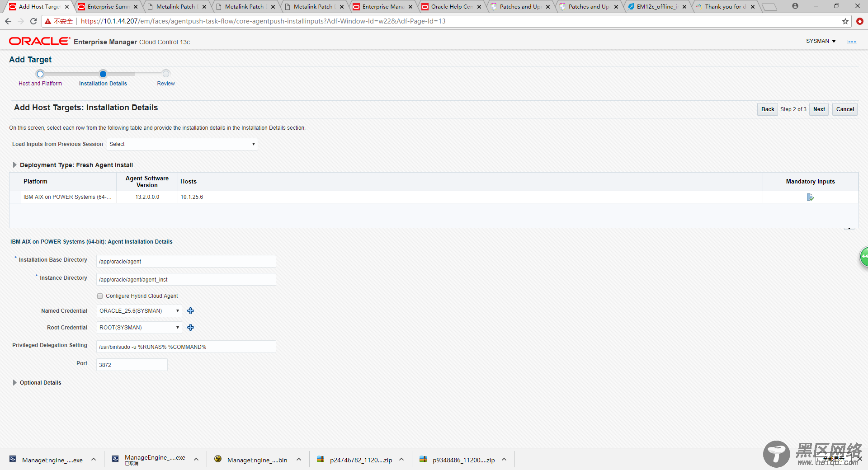Click the browser address bar URL
The height and width of the screenshot is (470, 868).
(x=263, y=21)
